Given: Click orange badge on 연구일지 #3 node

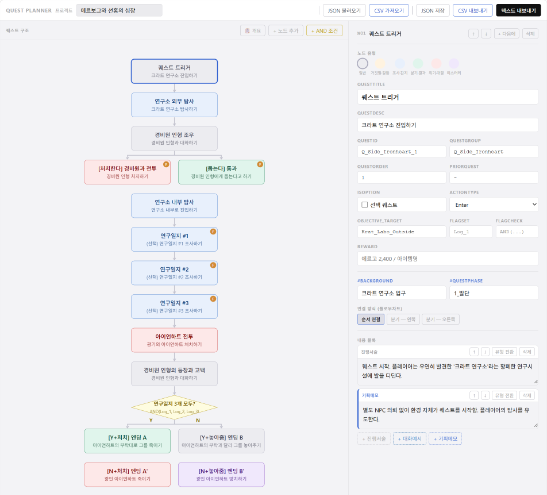Looking at the screenshot, I should pos(213,299).
